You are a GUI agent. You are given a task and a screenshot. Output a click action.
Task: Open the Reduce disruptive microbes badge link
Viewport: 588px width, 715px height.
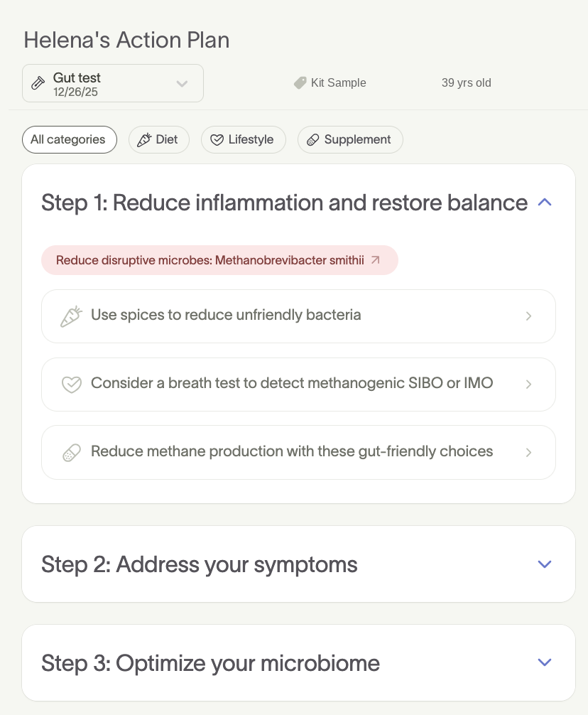click(x=220, y=260)
